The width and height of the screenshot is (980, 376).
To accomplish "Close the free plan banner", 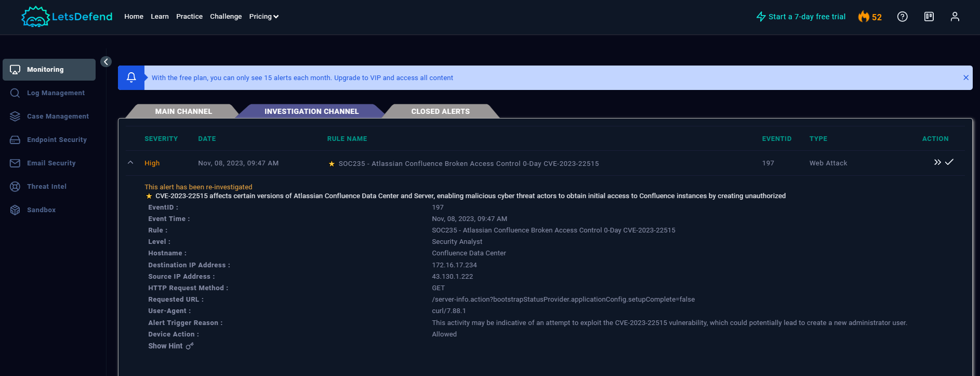I will point(966,77).
